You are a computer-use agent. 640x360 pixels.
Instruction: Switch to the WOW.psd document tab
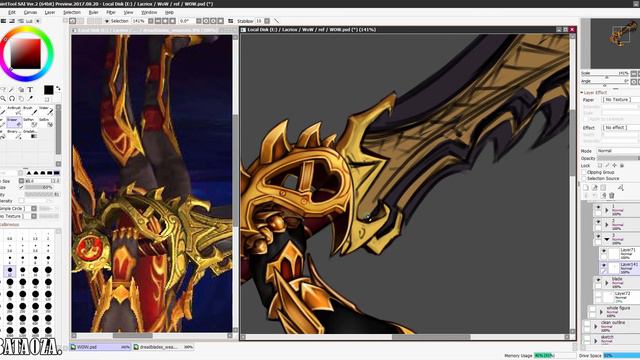tap(100, 347)
